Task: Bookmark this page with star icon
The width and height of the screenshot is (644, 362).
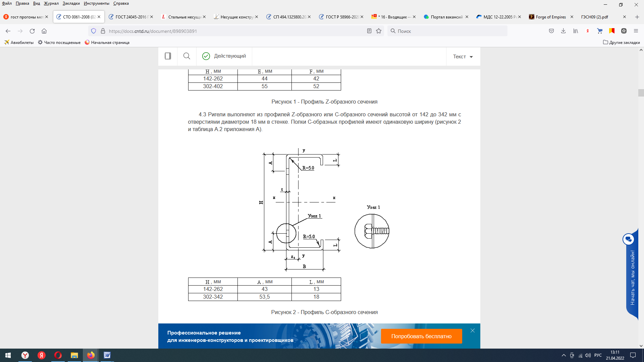Action: pos(379,31)
